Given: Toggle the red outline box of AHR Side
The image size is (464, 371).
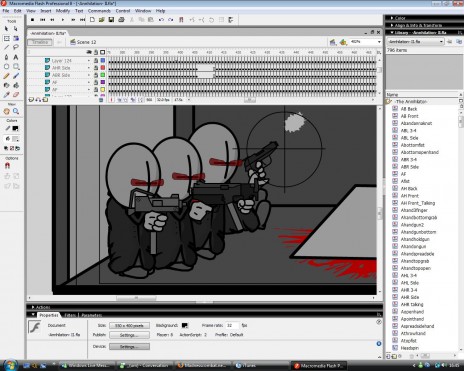Looking at the screenshot, I should coord(103,68).
